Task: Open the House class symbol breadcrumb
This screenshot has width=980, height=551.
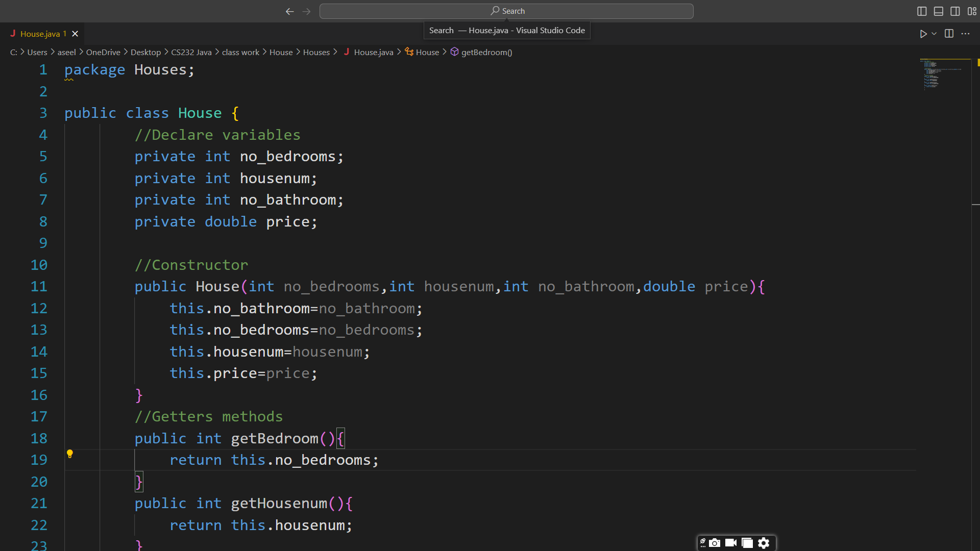Action: click(427, 52)
